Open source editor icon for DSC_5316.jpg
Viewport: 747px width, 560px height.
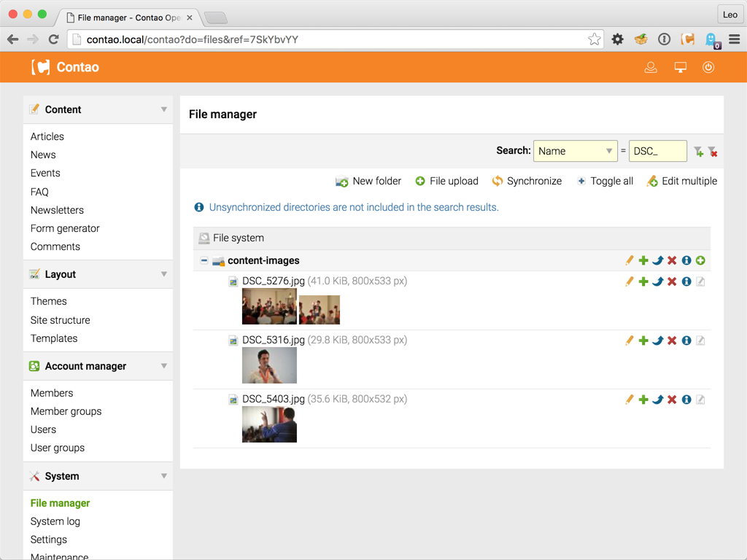coord(700,341)
